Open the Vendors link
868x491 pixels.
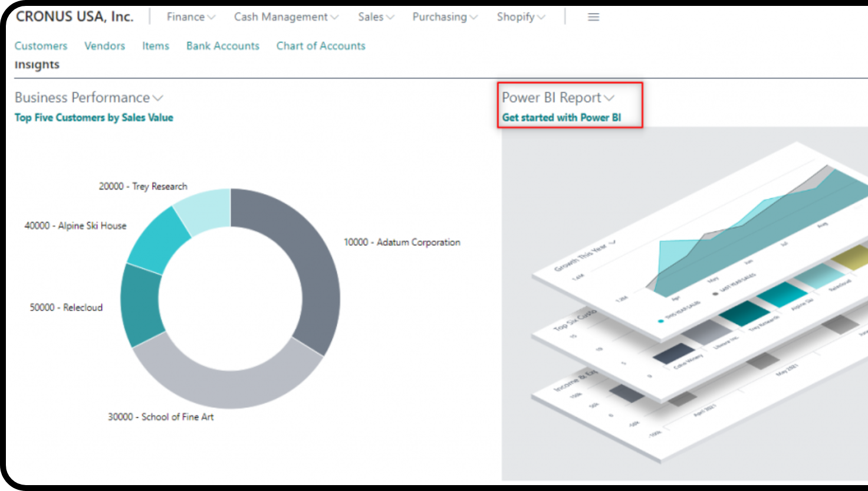tap(104, 46)
